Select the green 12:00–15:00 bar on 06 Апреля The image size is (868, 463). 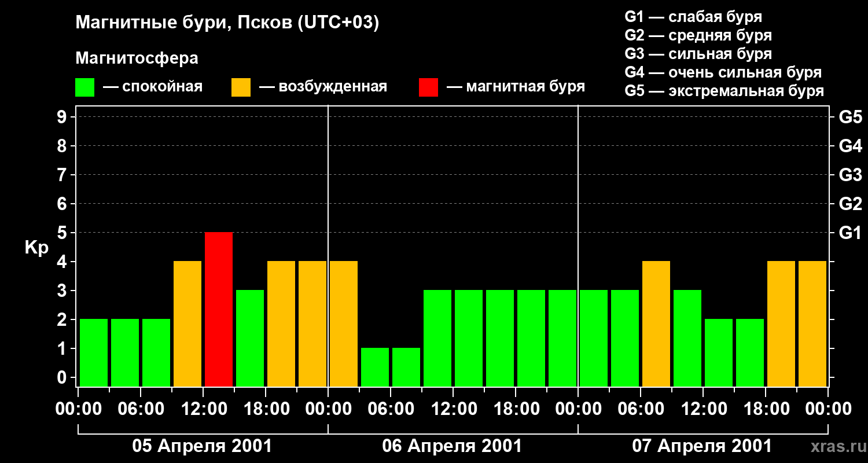[x=469, y=338]
